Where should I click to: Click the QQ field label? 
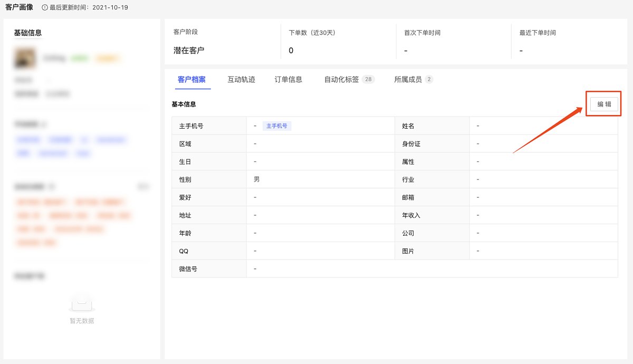click(184, 251)
